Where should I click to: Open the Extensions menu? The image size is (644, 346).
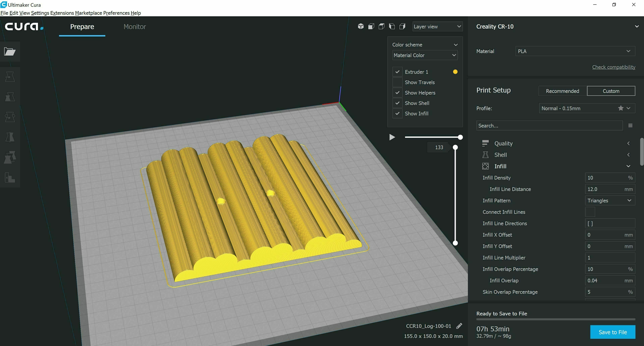(x=62, y=13)
